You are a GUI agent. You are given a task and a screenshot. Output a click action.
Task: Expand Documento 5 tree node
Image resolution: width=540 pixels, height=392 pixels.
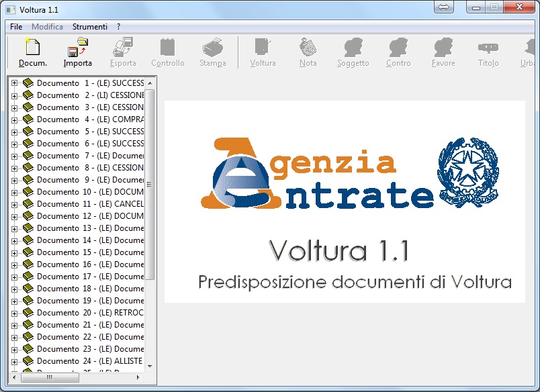pyautogui.click(x=14, y=132)
